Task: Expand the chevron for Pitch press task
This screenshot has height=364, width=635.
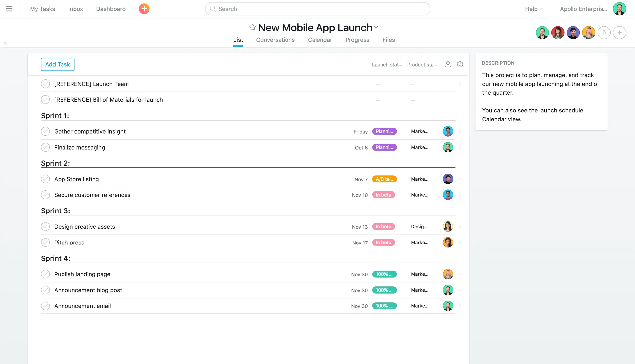Action: click(459, 242)
